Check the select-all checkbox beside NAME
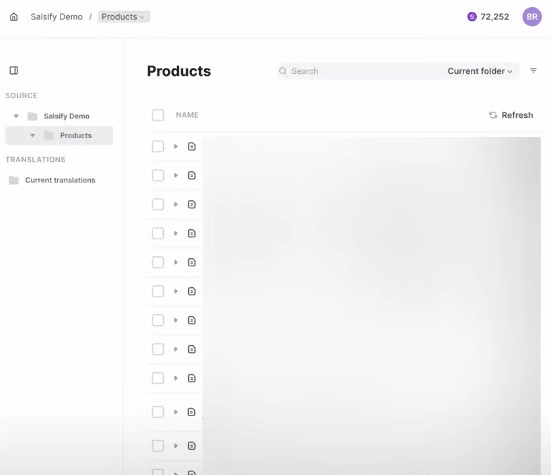The height and width of the screenshot is (475, 551). click(158, 115)
